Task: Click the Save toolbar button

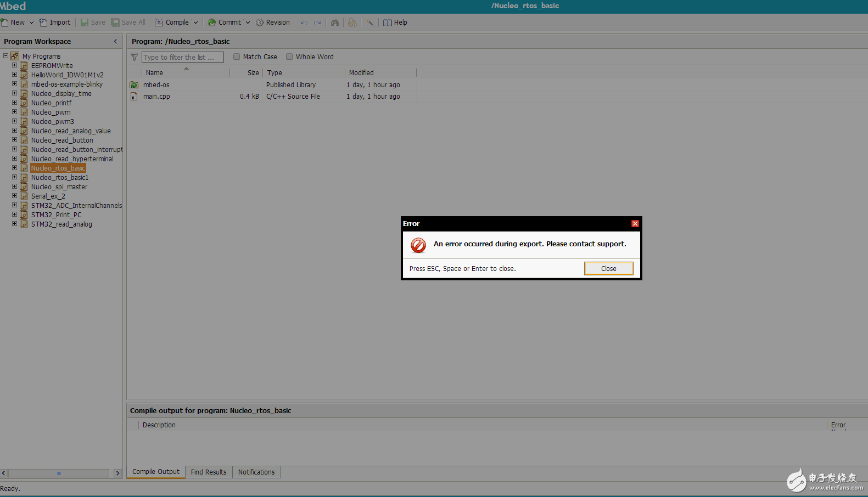Action: (93, 22)
